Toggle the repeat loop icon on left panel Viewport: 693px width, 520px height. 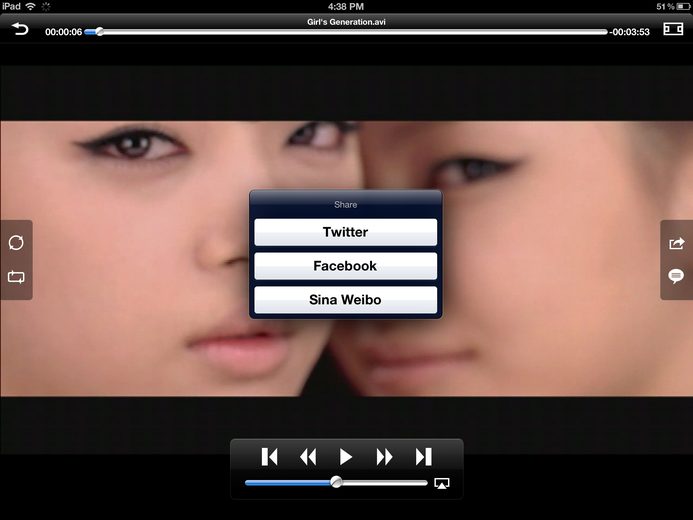click(16, 277)
